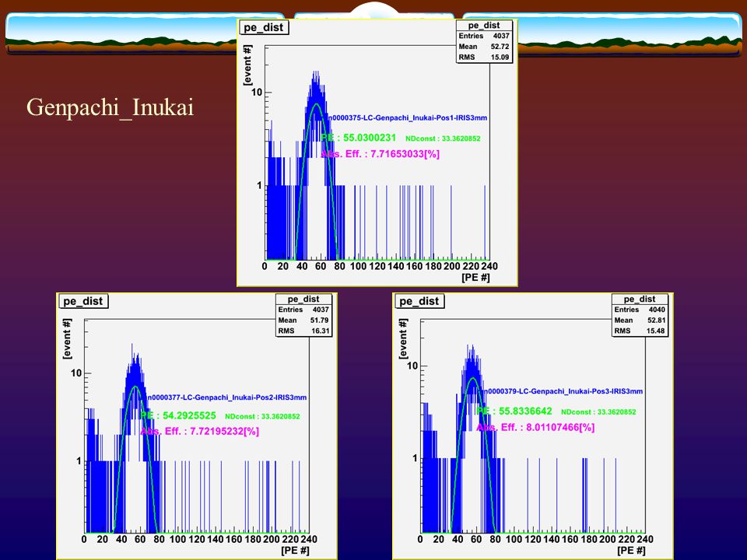The width and height of the screenshot is (747, 560).
Task: Select the Genpachi_Inukai slide title
Action: [x=110, y=107]
